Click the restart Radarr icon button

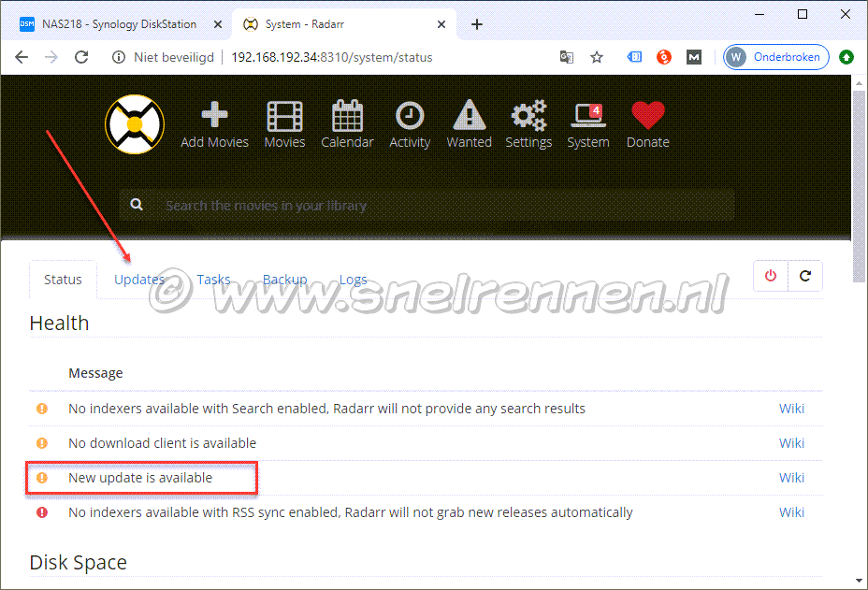click(805, 276)
